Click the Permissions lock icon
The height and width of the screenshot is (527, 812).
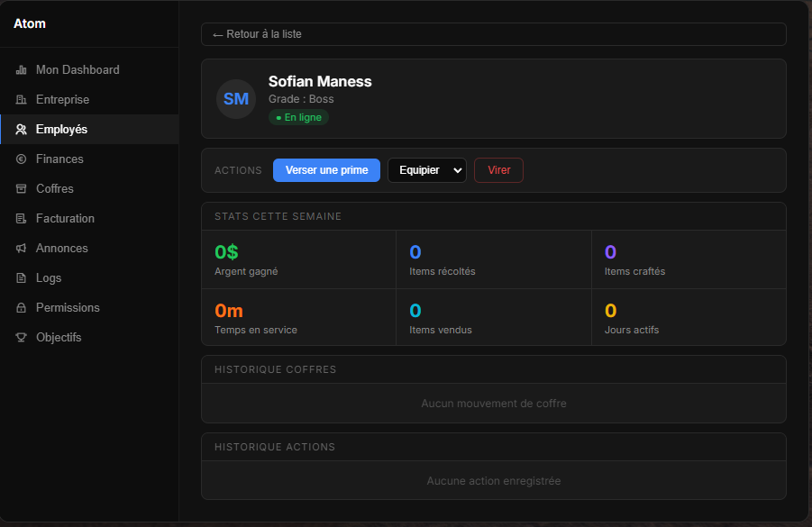(x=21, y=308)
